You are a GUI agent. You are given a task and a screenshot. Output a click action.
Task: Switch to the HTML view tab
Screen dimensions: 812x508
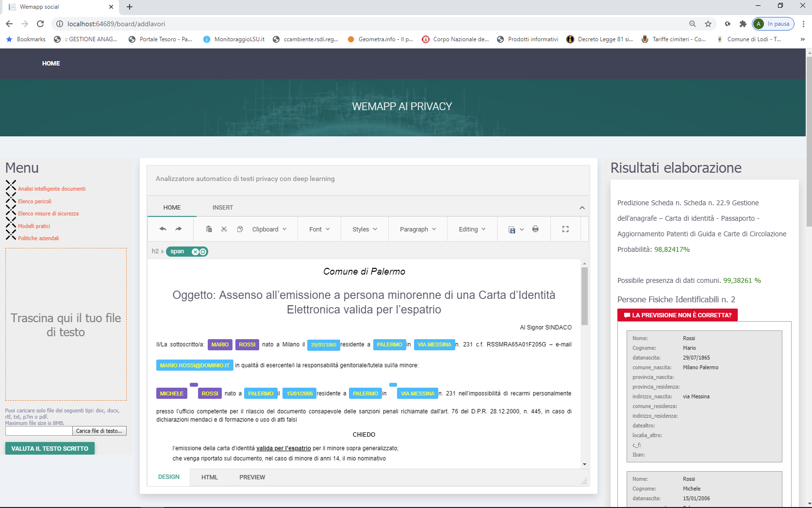point(210,477)
